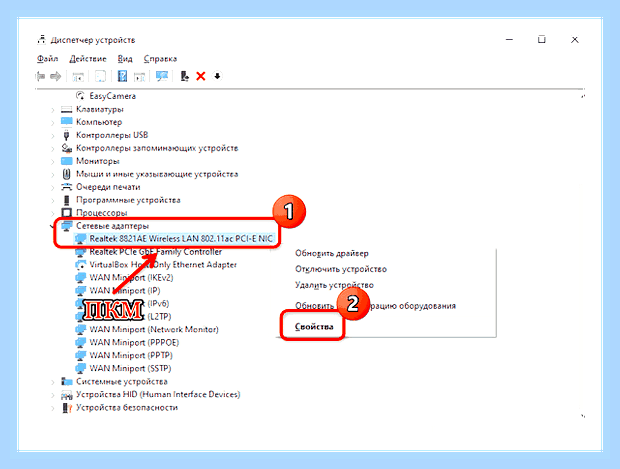Click the Устройства HID category icon
The image size is (620, 469).
click(66, 394)
